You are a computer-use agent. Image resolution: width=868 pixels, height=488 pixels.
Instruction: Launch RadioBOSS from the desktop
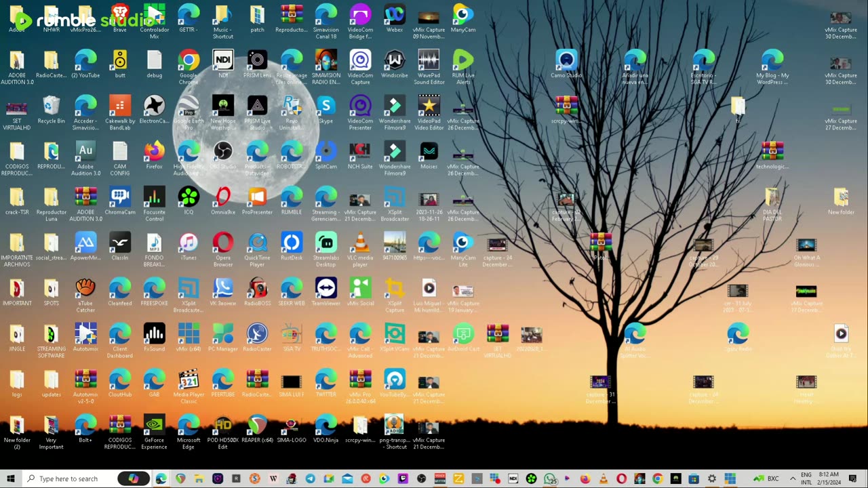tap(257, 291)
